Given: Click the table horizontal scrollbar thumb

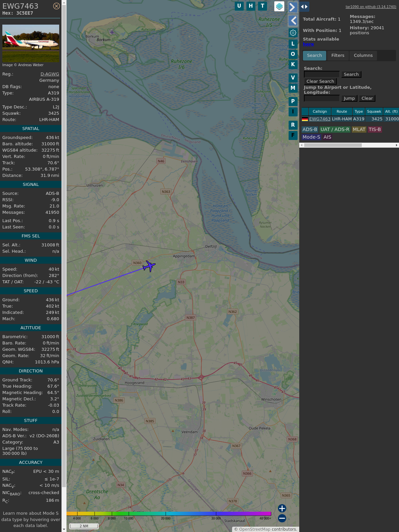Looking at the screenshot, I should (x=333, y=145).
